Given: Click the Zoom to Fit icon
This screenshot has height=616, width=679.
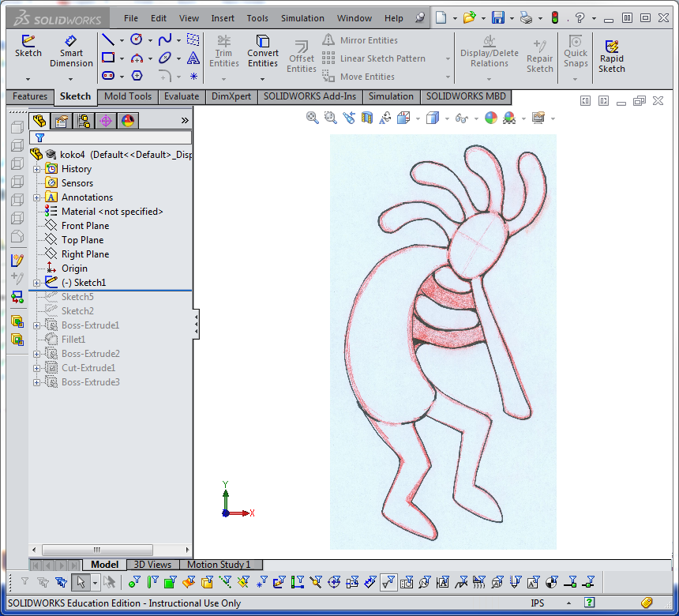Looking at the screenshot, I should pyautogui.click(x=312, y=118).
